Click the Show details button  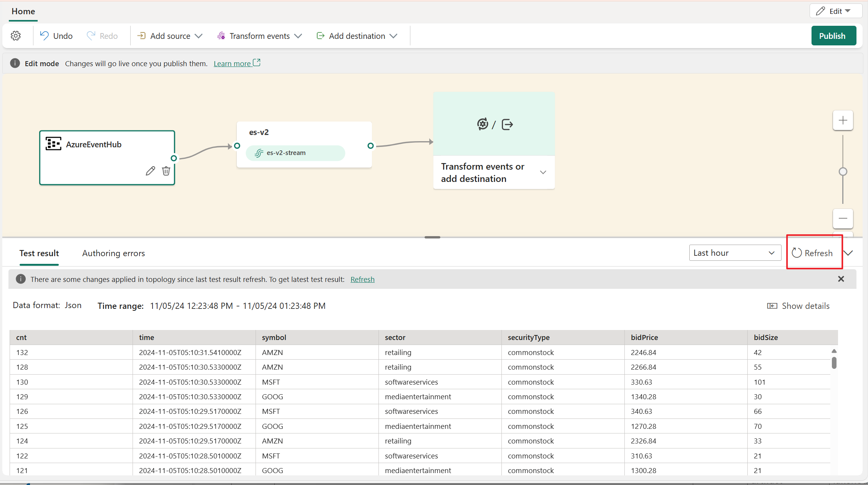[798, 305]
